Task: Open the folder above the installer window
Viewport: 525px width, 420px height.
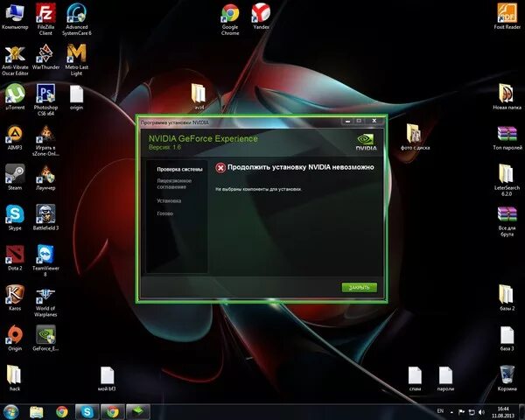Action: [x=199, y=97]
